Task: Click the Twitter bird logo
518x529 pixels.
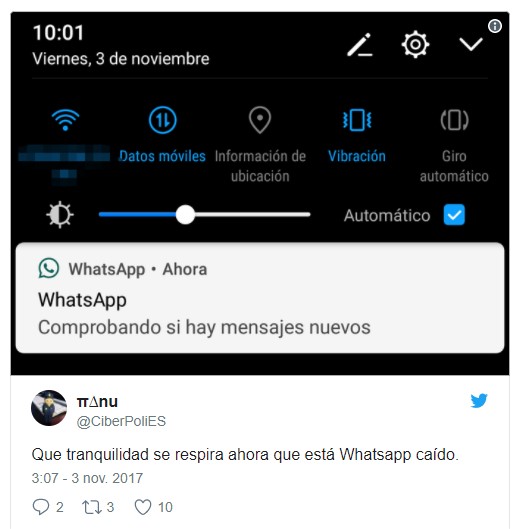Action: click(479, 400)
